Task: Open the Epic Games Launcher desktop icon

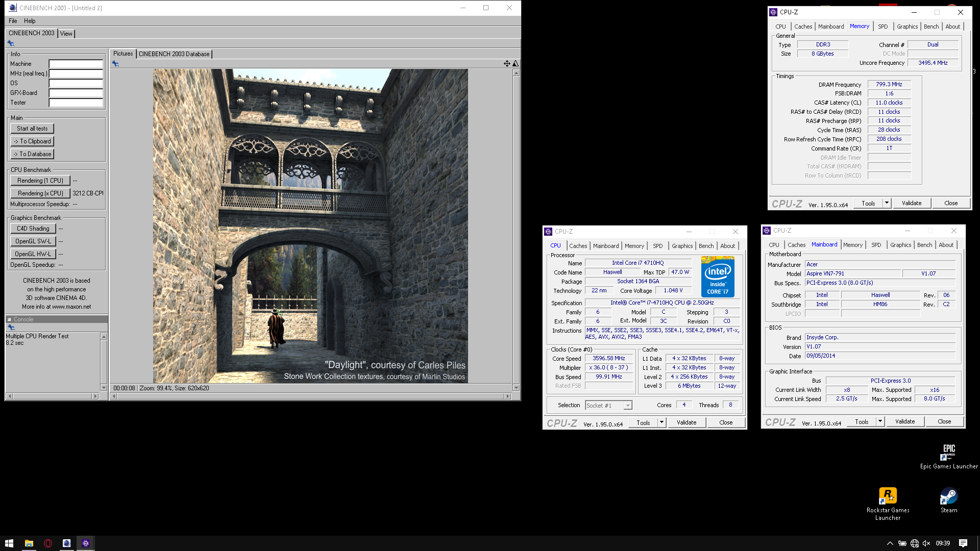Action: pyautogui.click(x=949, y=456)
